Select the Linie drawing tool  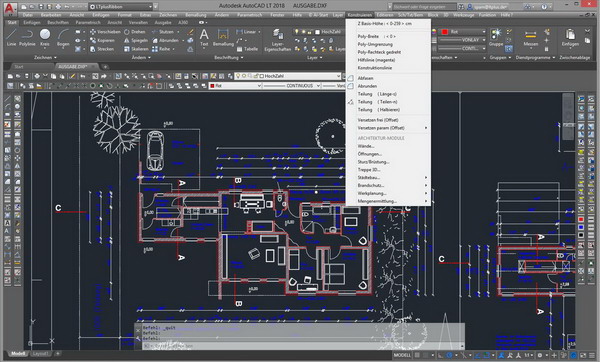point(11,38)
